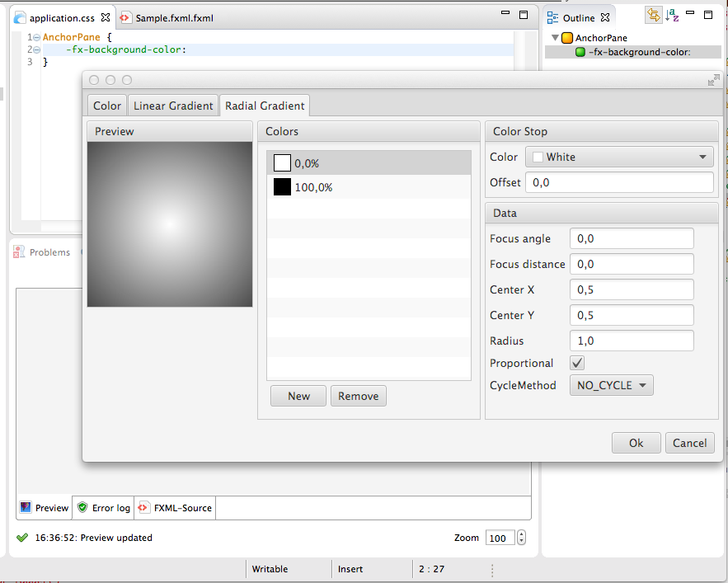Screen dimensions: 728x583
Task: Open the Color dropdown showing White
Action: (621, 157)
